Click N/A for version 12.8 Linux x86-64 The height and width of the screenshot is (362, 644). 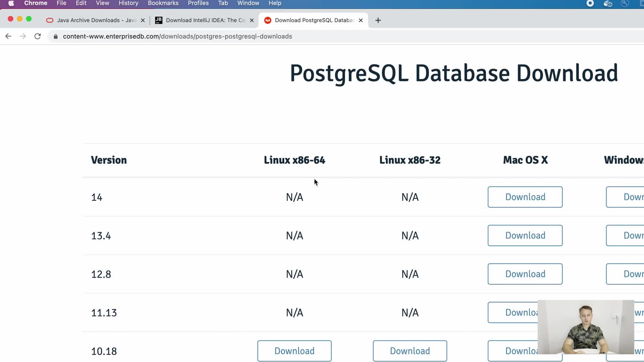294,275
